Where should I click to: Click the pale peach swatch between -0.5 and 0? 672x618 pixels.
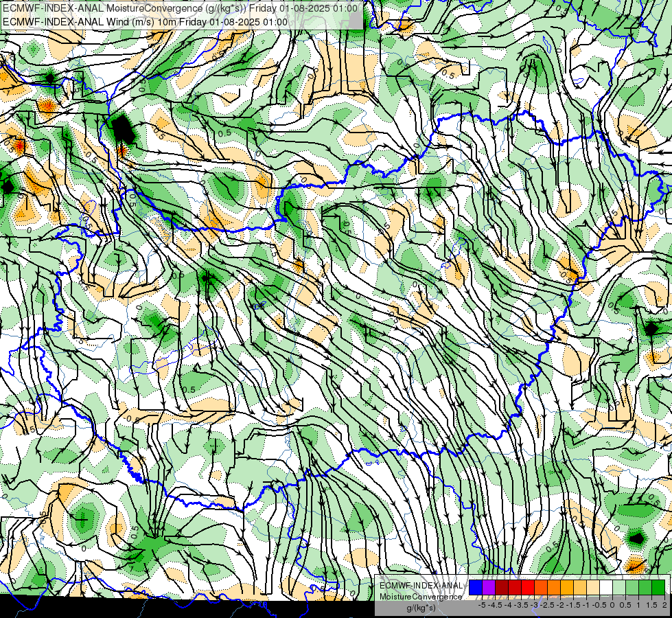pyautogui.click(x=593, y=588)
